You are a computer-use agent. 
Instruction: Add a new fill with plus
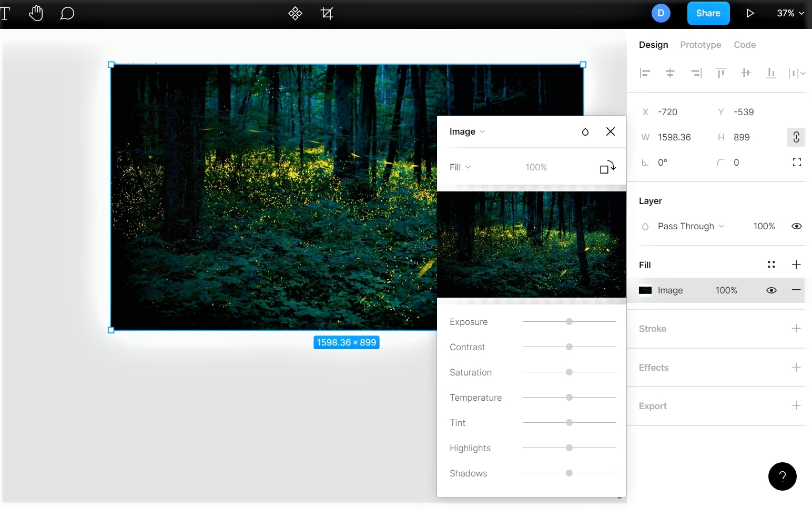click(796, 265)
